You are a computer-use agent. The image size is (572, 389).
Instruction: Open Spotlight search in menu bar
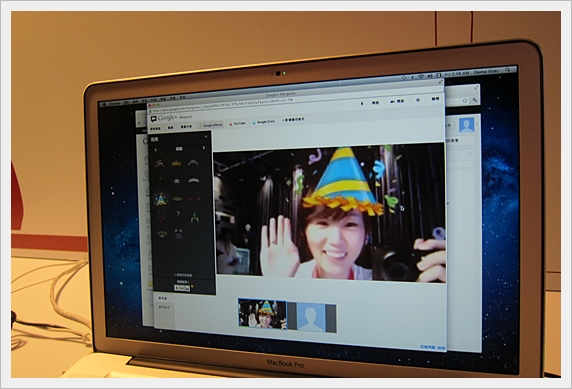click(507, 70)
